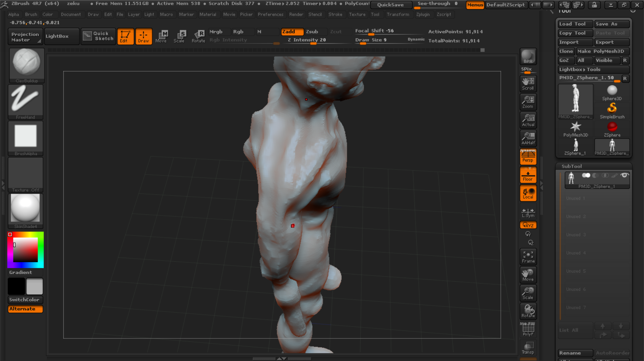Click the large current tool thumbnail
The height and width of the screenshot is (361, 644).
click(x=576, y=102)
